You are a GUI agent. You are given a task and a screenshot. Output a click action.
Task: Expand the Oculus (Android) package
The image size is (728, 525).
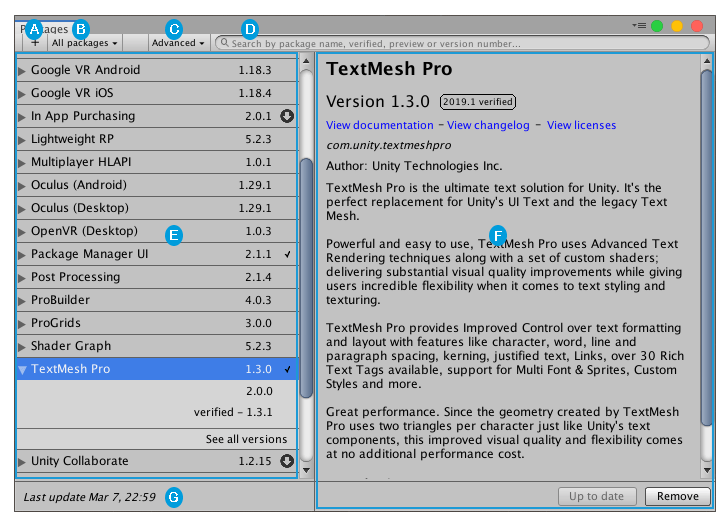[x=21, y=186]
